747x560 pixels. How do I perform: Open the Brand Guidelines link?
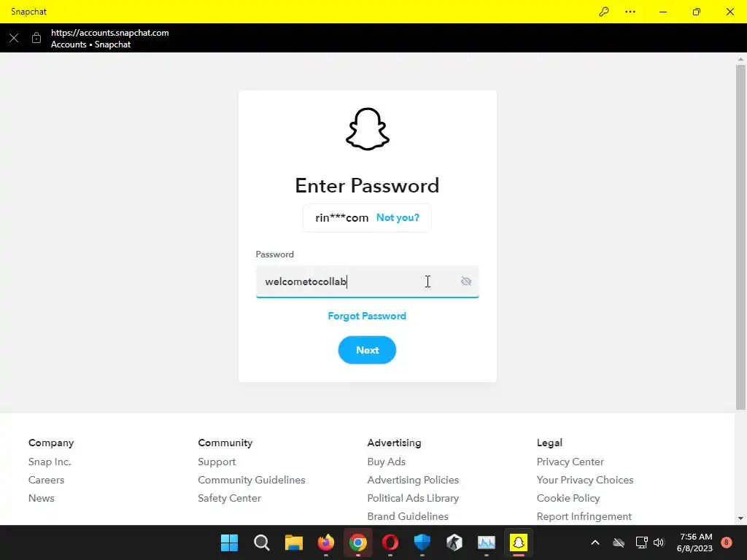tap(408, 516)
